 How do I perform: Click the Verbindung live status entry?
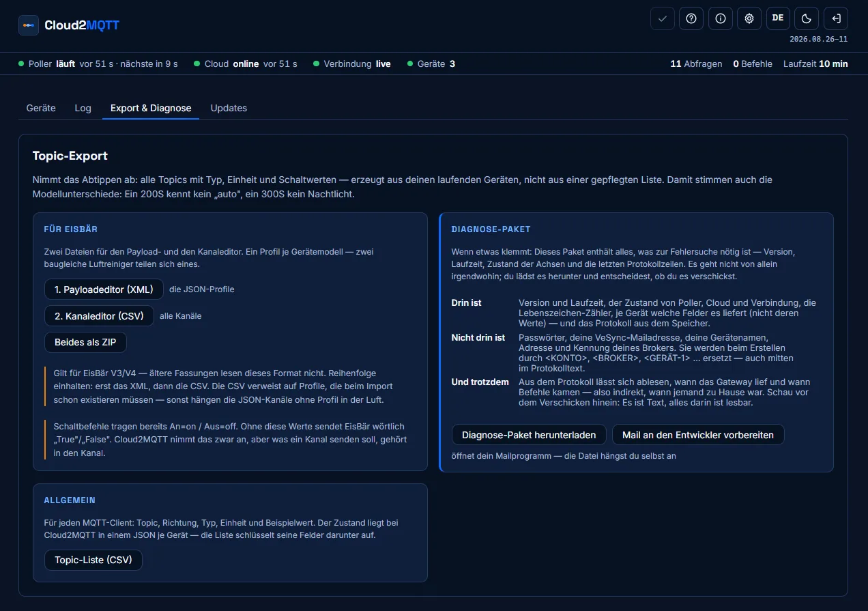[x=352, y=63]
